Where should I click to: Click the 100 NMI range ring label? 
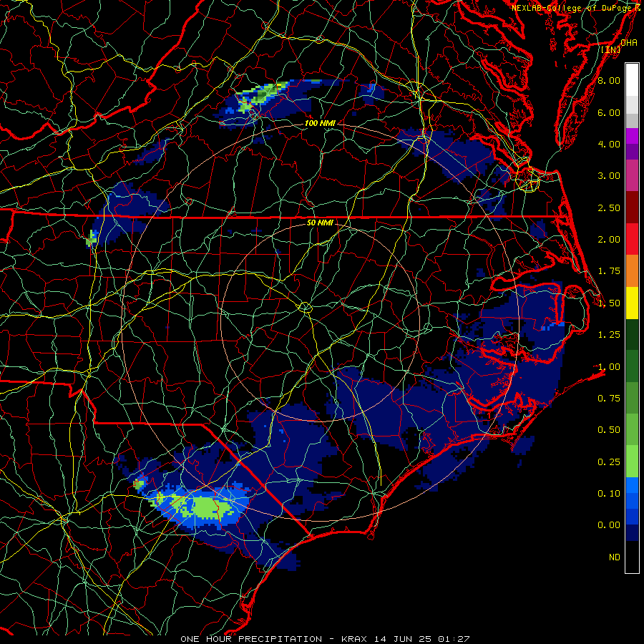320,123
